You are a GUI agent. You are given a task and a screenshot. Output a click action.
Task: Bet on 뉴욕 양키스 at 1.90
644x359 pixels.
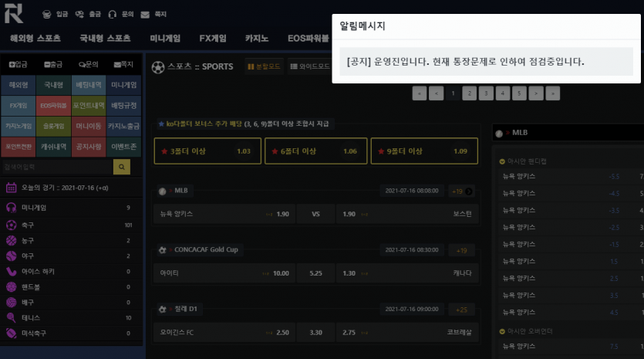tap(224, 215)
